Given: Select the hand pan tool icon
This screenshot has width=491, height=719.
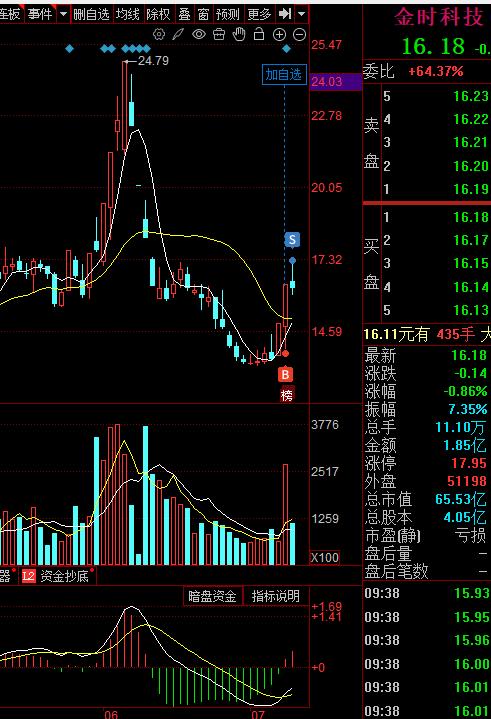Looking at the screenshot, I should click(239, 34).
